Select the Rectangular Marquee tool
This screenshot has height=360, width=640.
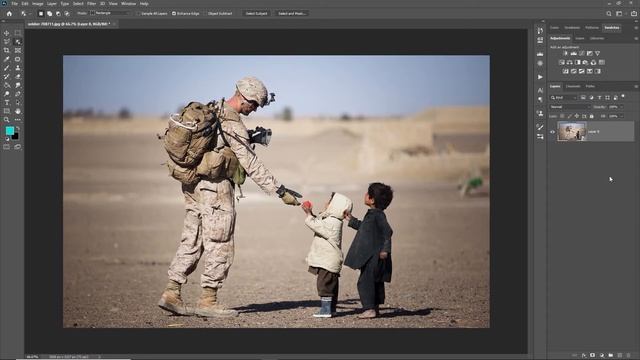(x=18, y=33)
